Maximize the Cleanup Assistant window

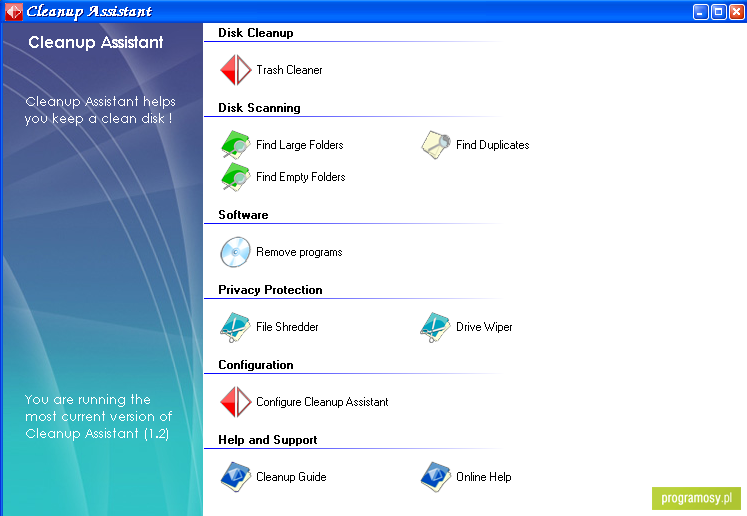719,12
